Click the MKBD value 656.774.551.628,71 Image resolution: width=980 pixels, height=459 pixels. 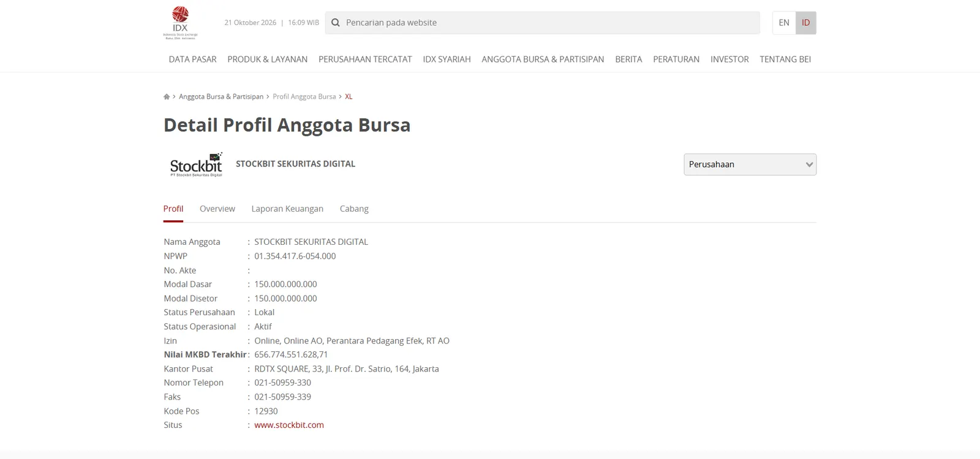tap(291, 354)
